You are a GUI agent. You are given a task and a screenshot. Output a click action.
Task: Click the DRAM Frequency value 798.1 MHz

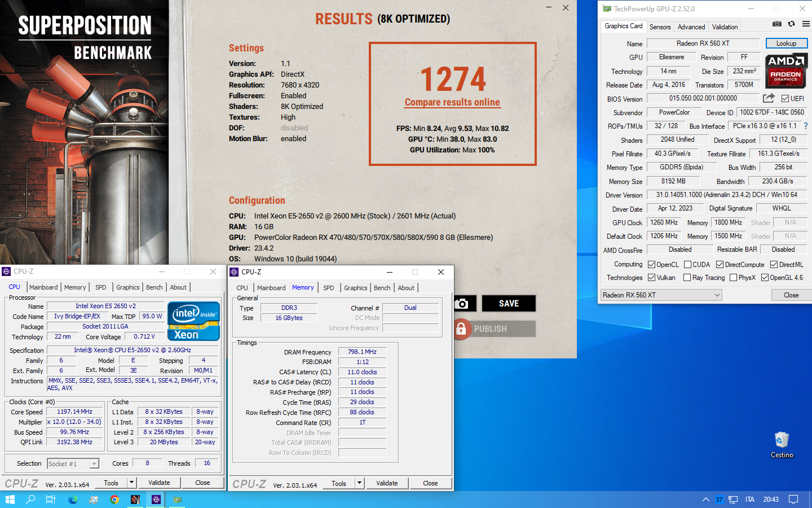(362, 352)
